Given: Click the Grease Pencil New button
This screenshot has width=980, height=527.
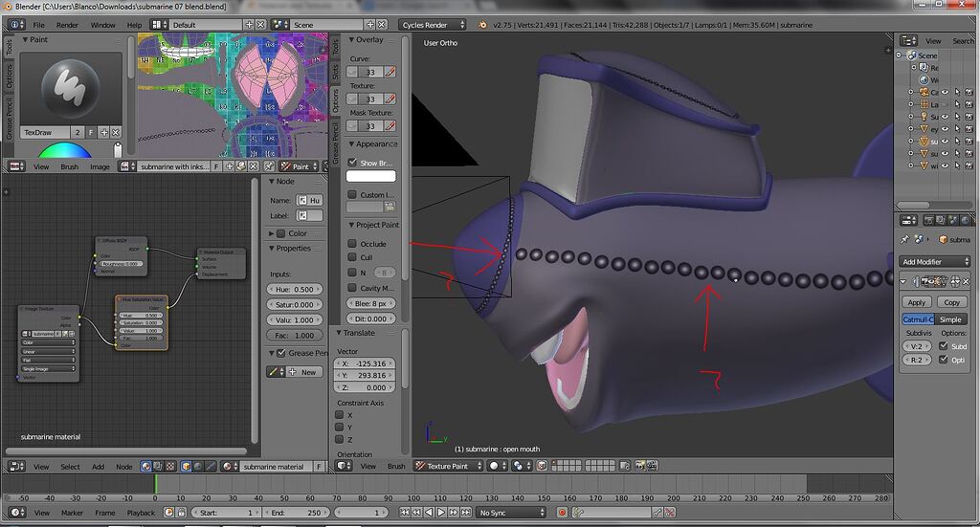Looking at the screenshot, I should tap(303, 371).
